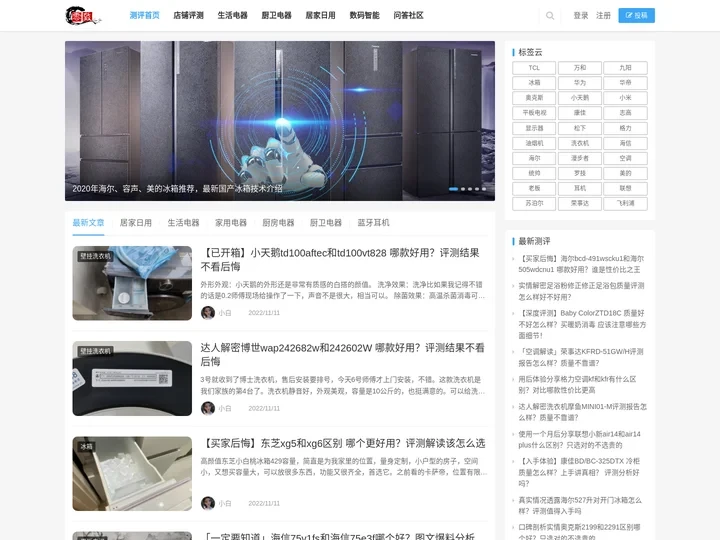Screen dimensions: 720x540
Task: Open review 荣事达KFRD-51GW/H评测
Action: (581, 357)
